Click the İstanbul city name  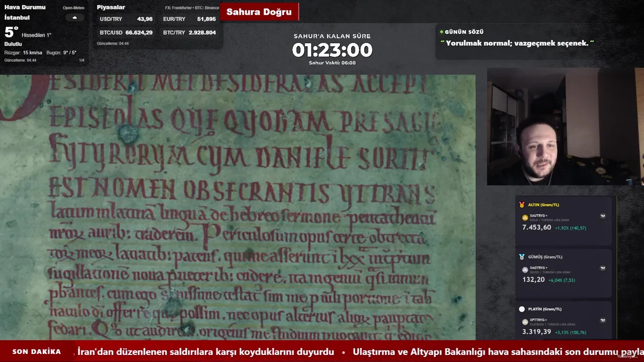point(17,18)
